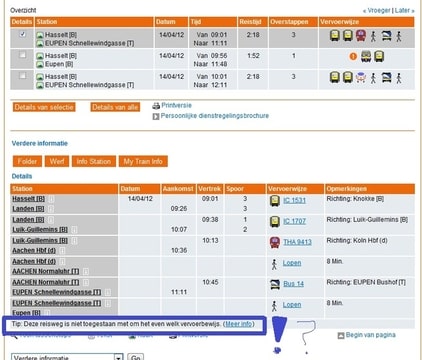Screen dimensions: 422x360
Task: Open the Werf tab button
Action: (57, 161)
